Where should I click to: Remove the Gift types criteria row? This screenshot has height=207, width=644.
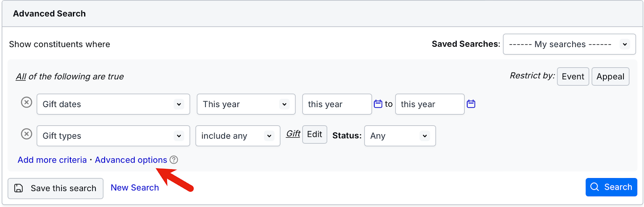tap(27, 134)
